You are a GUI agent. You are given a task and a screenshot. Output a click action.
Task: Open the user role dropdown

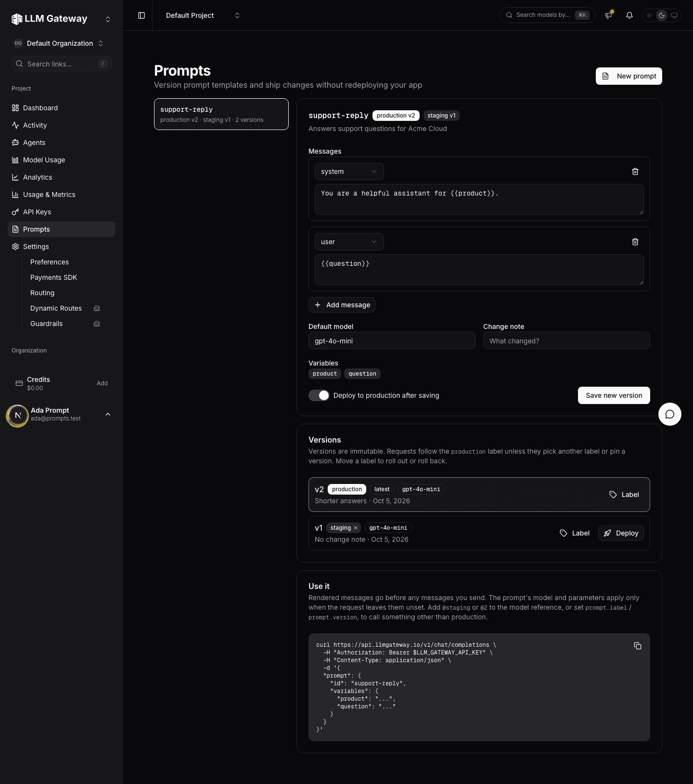click(349, 242)
